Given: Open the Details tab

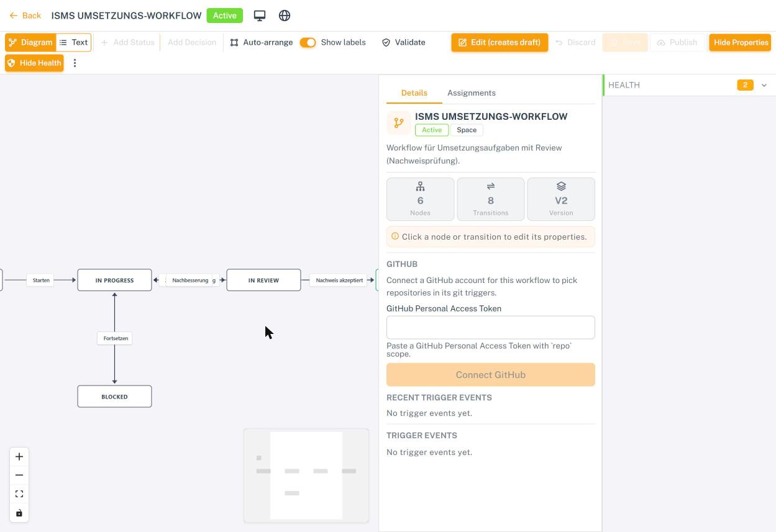Looking at the screenshot, I should pyautogui.click(x=414, y=93).
